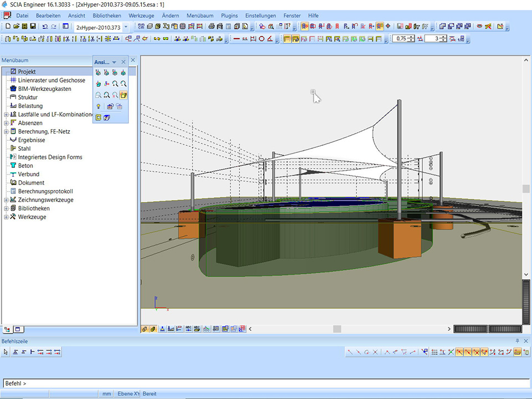
Task: Open the 2xHyper-2010.373 project dropdown
Action: pos(126,27)
